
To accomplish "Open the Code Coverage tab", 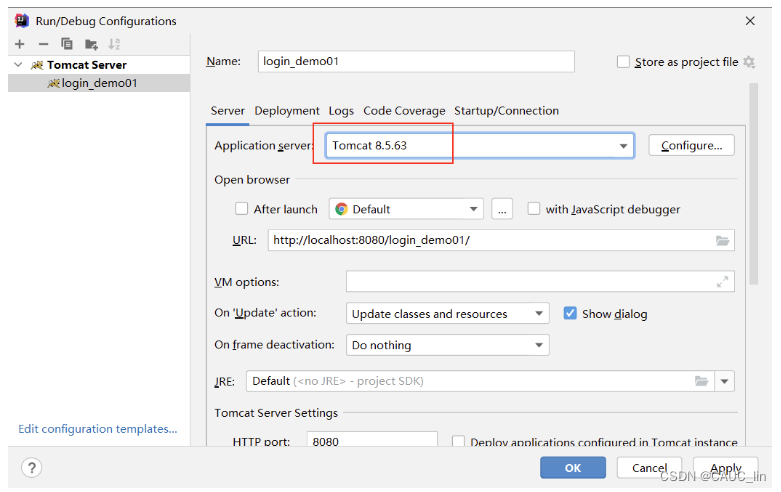I will (x=404, y=111).
